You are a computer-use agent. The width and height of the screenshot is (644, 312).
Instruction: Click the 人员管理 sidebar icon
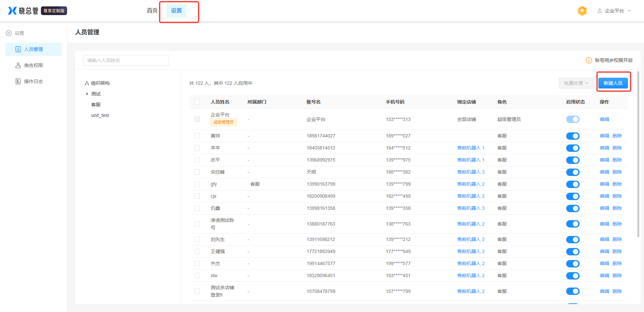(18, 49)
